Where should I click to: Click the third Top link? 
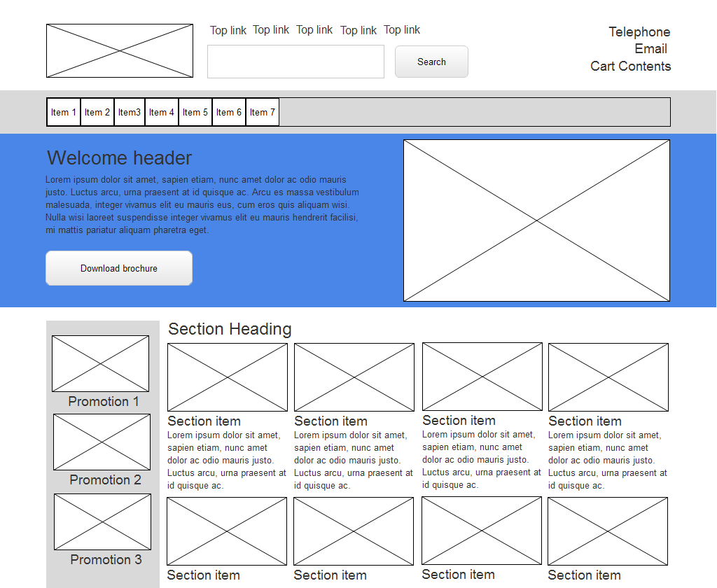click(314, 30)
